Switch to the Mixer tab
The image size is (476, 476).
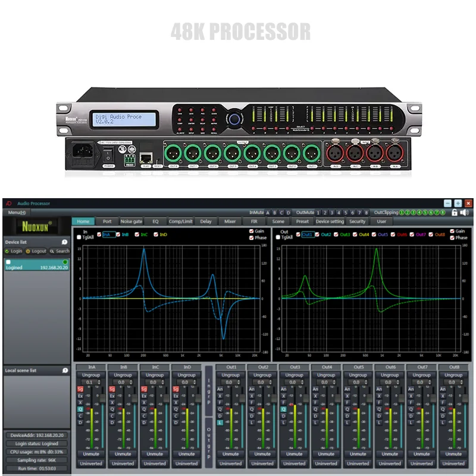point(231,221)
